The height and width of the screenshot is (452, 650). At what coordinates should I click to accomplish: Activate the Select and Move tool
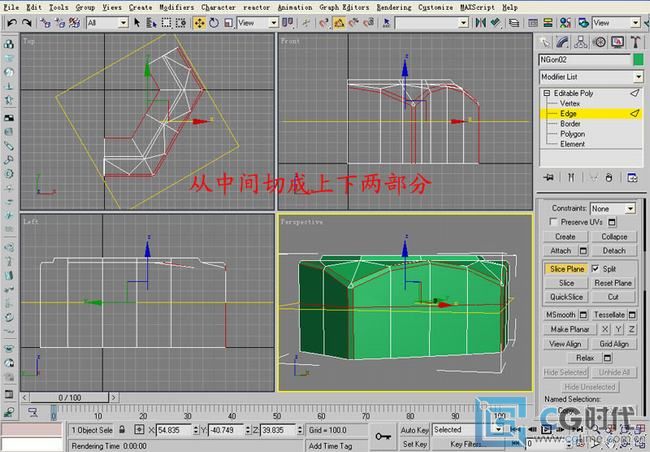(x=199, y=23)
